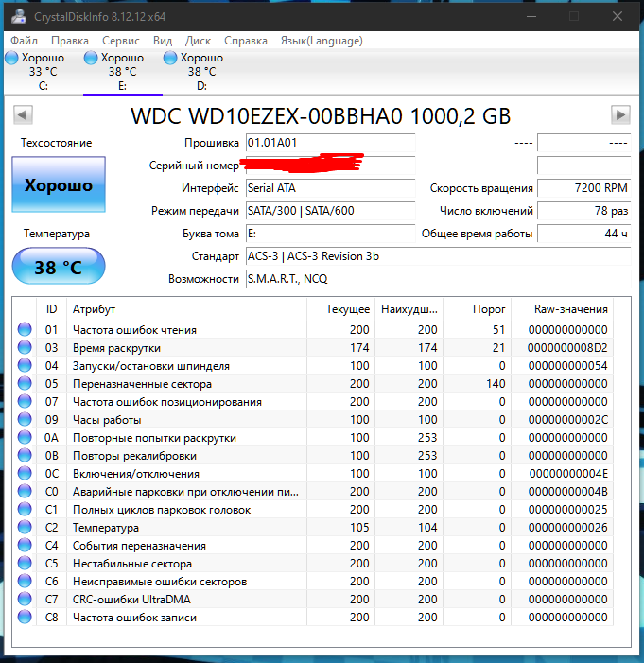Go to next disk arrow
Screen dimensions: 644x663
(x=620, y=114)
